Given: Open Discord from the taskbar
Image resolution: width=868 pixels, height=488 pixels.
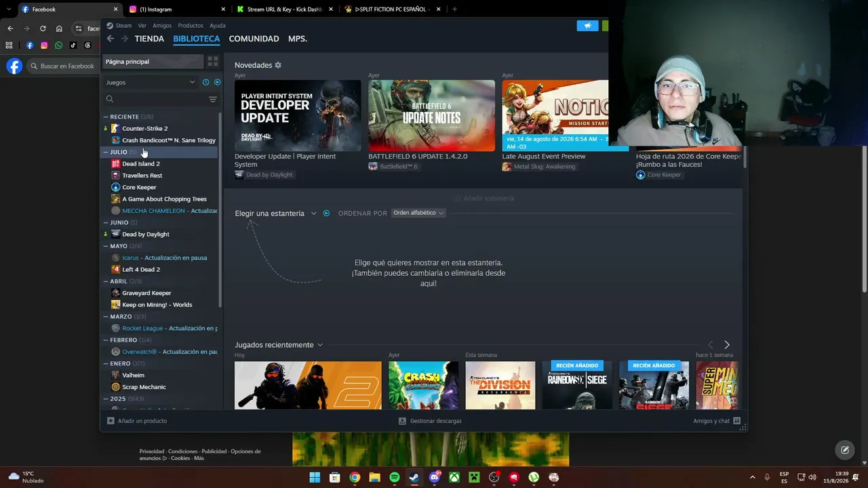Looking at the screenshot, I should point(435,477).
